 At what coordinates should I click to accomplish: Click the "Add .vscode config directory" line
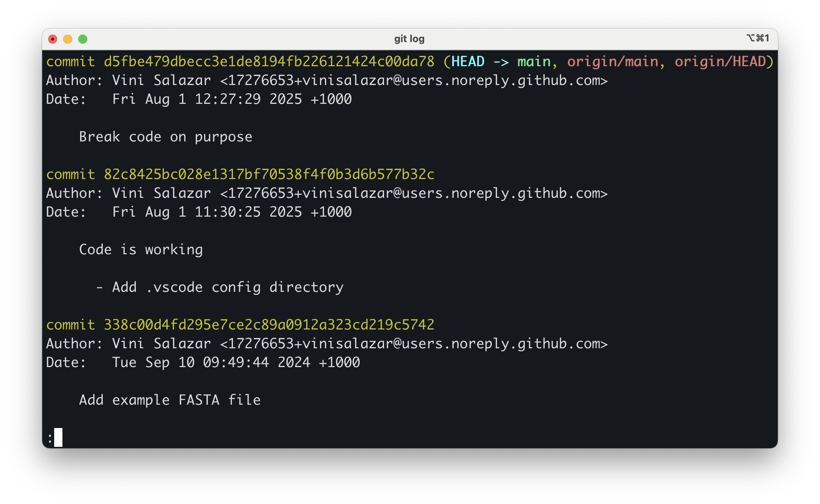tap(228, 287)
